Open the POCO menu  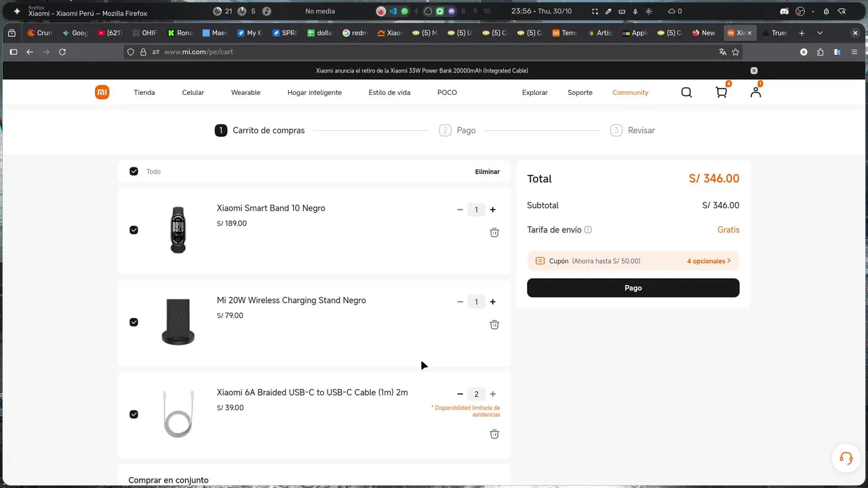pos(447,92)
